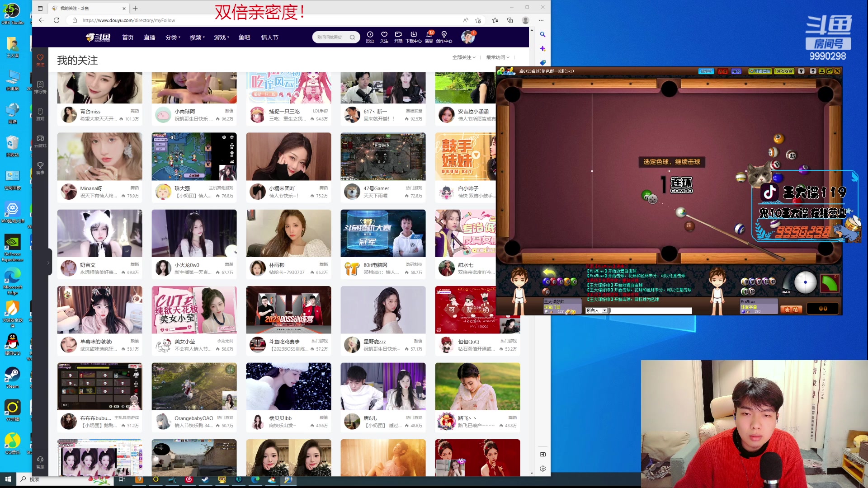Open 云游戏 in left sidebar

40,141
